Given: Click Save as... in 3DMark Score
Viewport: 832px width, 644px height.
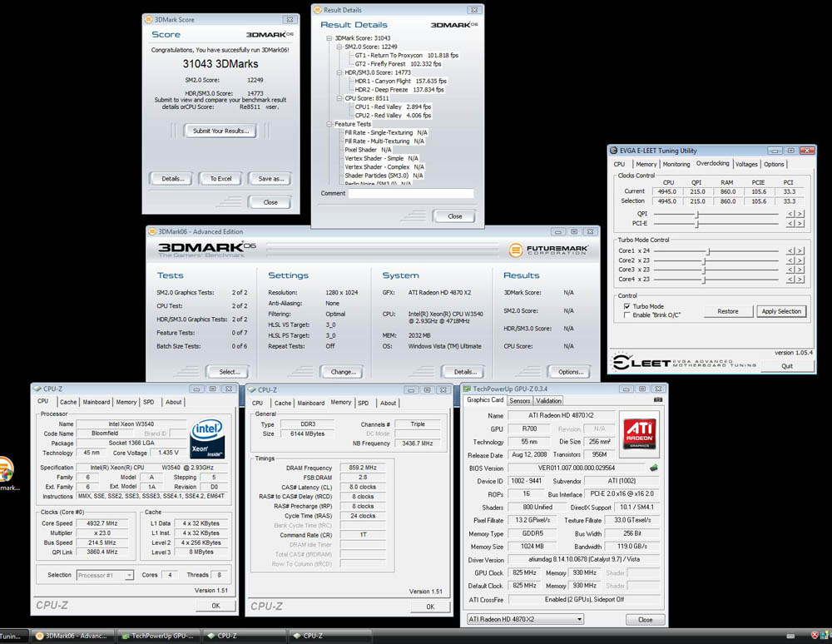Looking at the screenshot, I should coord(270,179).
